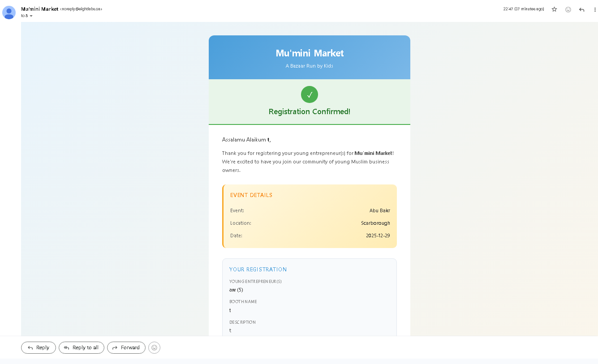
Task: Star the Mu'mini Market email
Action: click(554, 9)
